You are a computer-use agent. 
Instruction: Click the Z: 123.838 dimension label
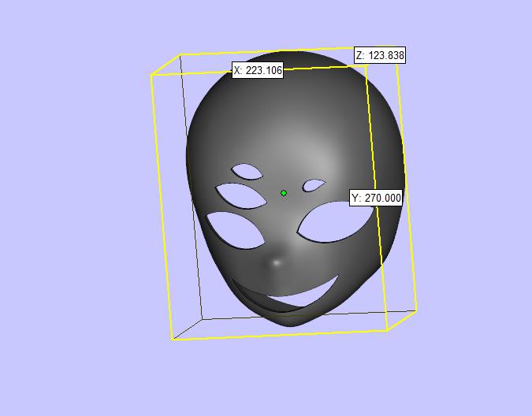380,55
